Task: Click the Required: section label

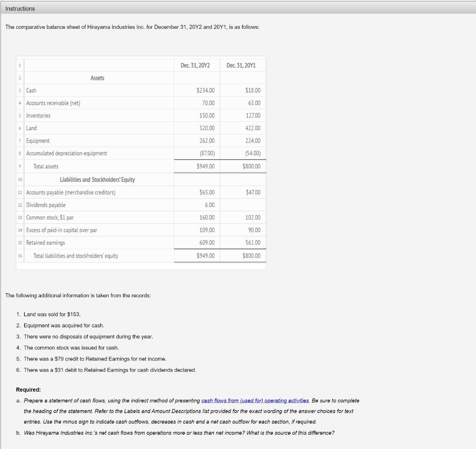Action: coord(28,389)
